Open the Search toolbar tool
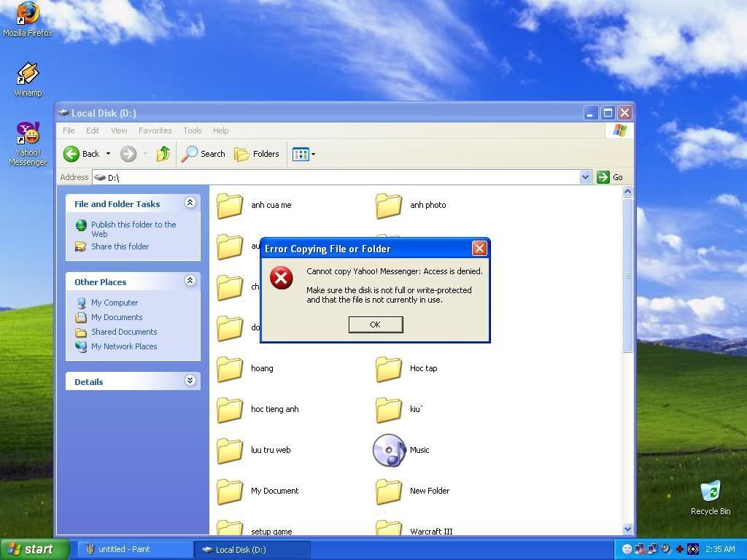747x560 pixels. 204,154
